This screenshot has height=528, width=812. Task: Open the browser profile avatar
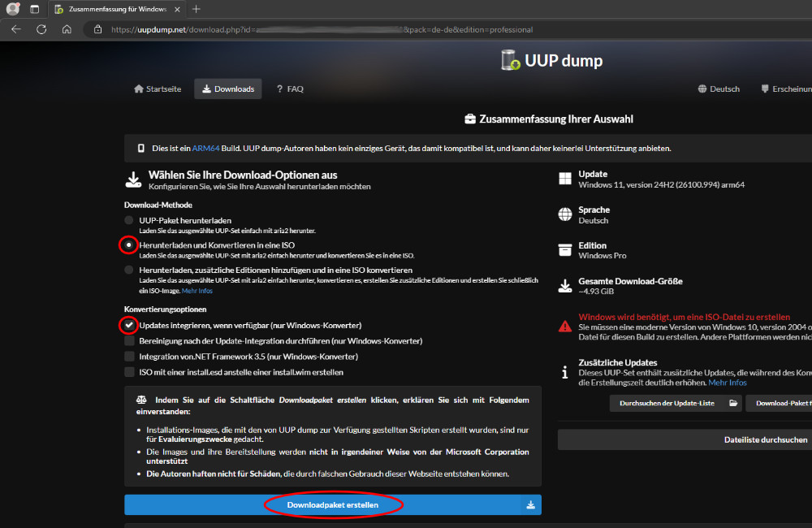pyautogui.click(x=13, y=9)
